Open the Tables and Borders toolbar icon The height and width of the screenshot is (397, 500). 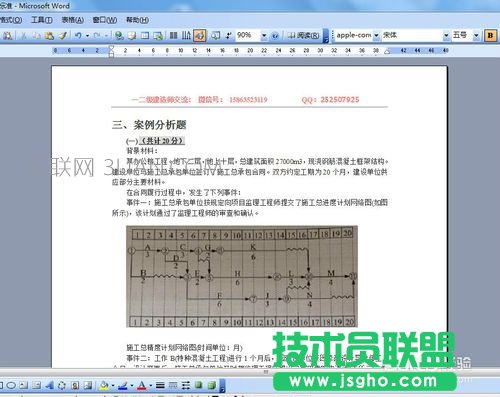132,35
